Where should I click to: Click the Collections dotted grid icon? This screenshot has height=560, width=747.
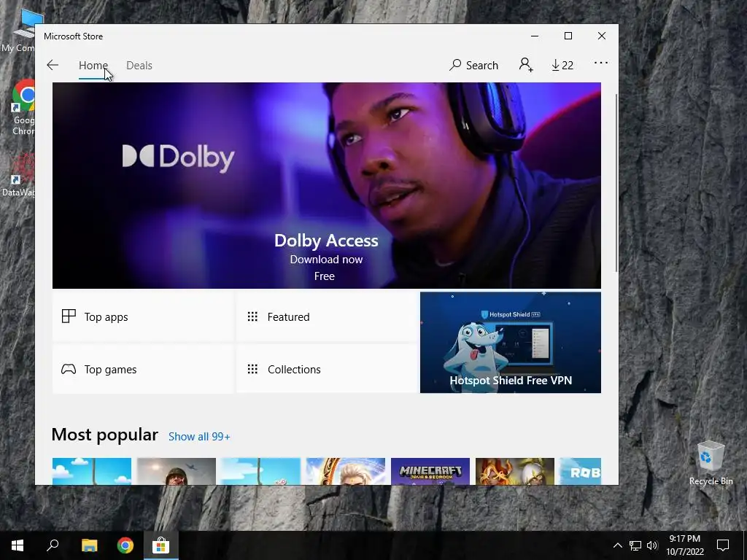(x=252, y=369)
